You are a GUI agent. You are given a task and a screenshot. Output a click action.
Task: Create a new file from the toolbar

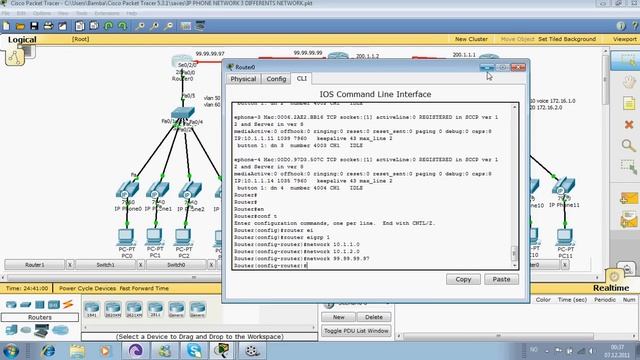click(6, 27)
